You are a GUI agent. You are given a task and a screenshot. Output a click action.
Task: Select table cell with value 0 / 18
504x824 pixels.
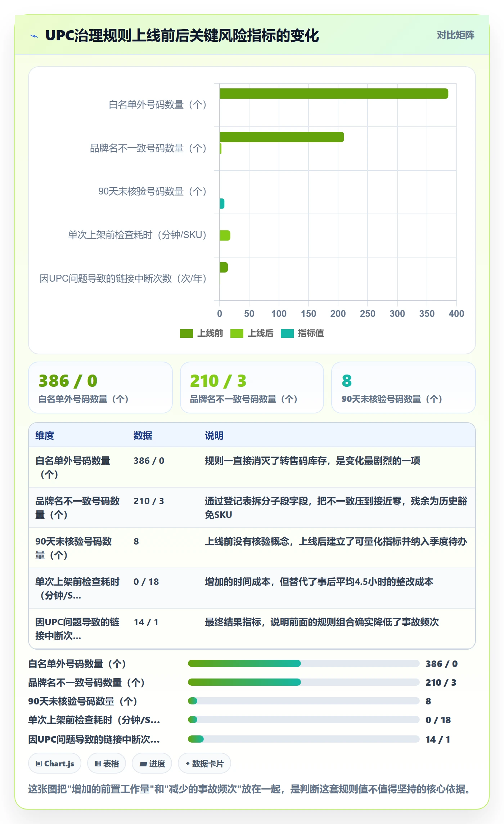click(162, 588)
